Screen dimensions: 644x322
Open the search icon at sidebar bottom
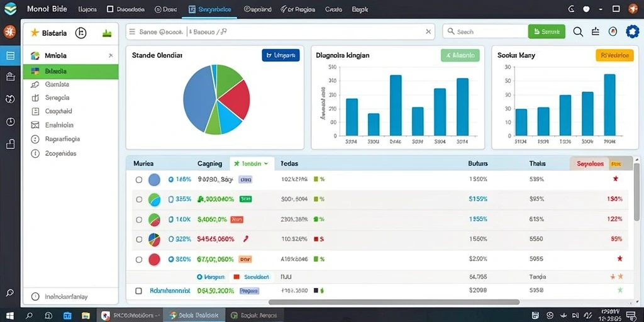point(10,293)
